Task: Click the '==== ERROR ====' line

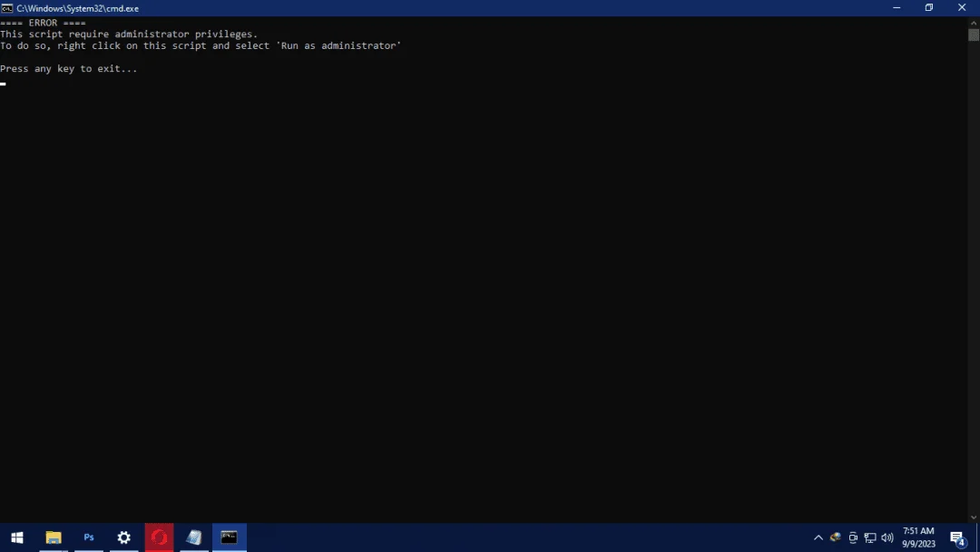Action: tap(44, 23)
